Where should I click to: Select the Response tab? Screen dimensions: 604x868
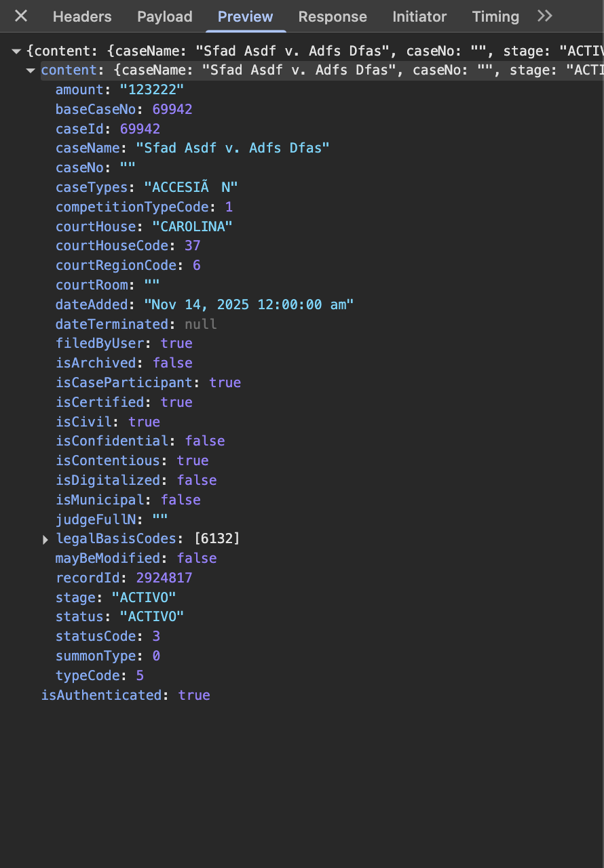tap(333, 17)
